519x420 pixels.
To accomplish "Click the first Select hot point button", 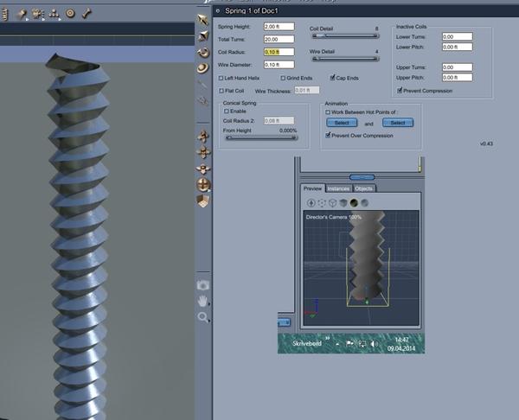I will click(x=342, y=123).
